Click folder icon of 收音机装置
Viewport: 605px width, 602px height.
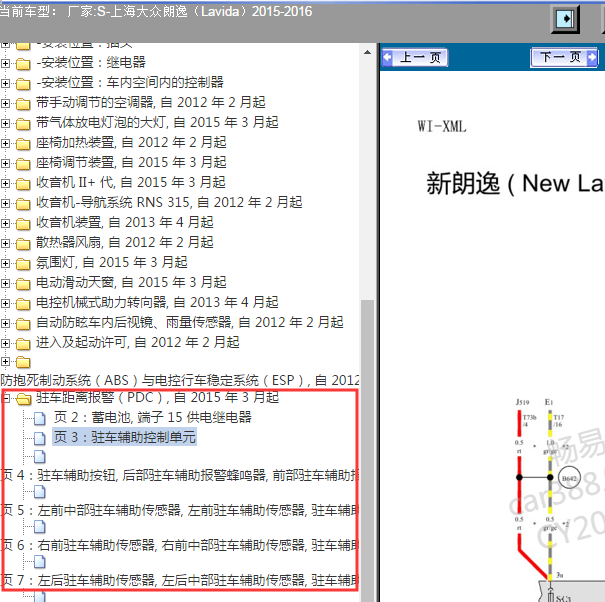[23, 224]
